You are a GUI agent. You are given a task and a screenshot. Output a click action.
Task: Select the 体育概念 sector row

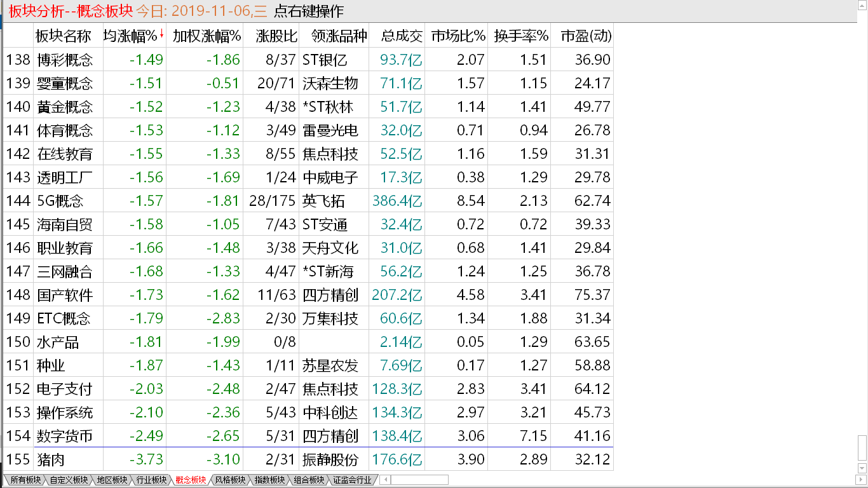click(308, 130)
